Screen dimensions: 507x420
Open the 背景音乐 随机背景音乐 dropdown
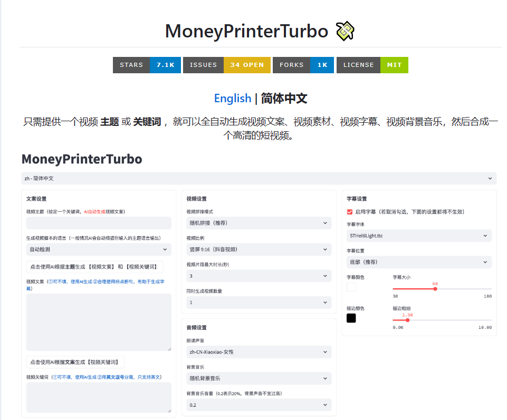(x=259, y=378)
